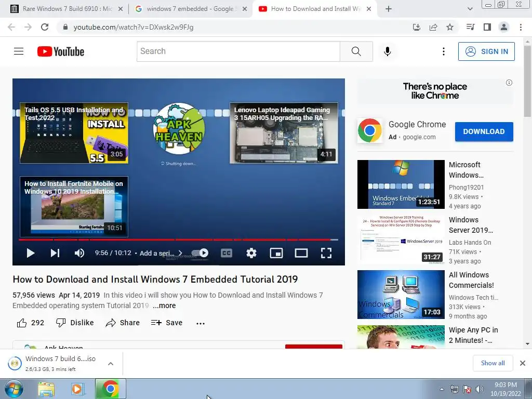
Task: Go back in browser history
Action: point(11,27)
